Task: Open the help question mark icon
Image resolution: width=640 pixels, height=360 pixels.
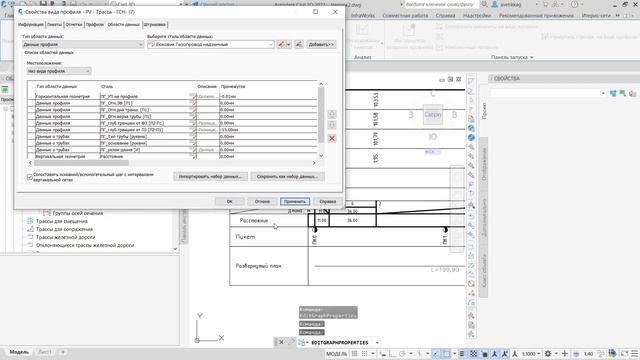Action: [574, 4]
